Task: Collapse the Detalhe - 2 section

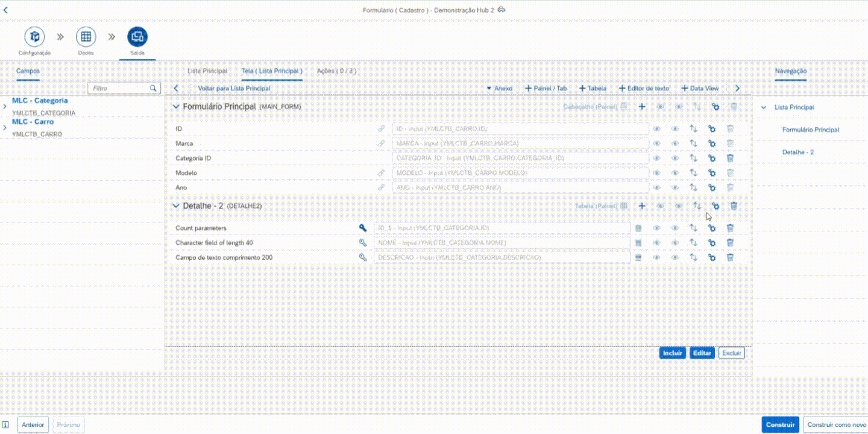Action: [176, 206]
